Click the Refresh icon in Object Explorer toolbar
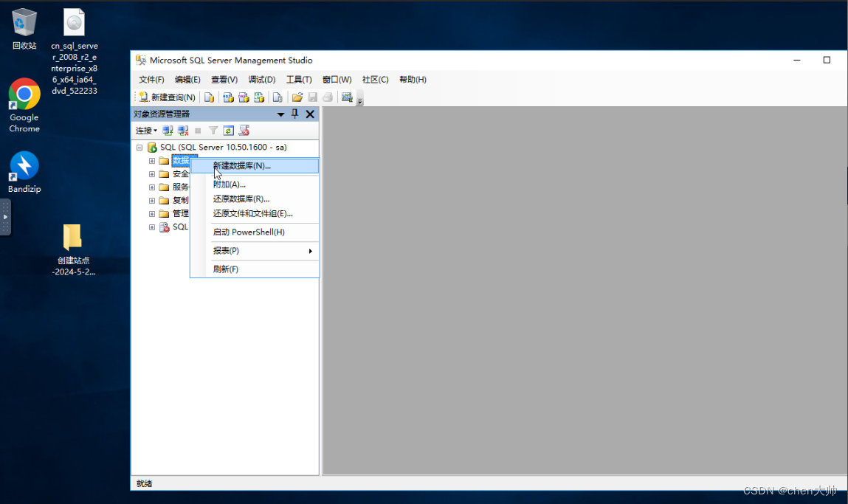The height and width of the screenshot is (504, 848). coord(228,131)
